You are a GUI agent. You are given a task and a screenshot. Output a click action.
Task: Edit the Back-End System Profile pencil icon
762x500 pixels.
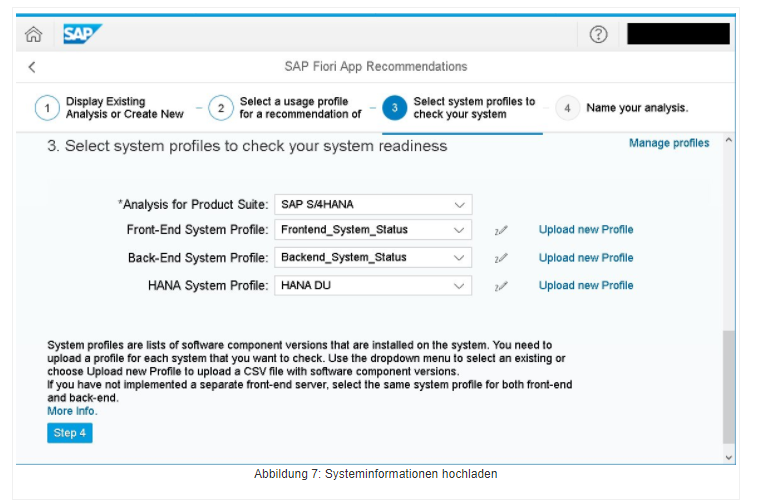click(501, 258)
